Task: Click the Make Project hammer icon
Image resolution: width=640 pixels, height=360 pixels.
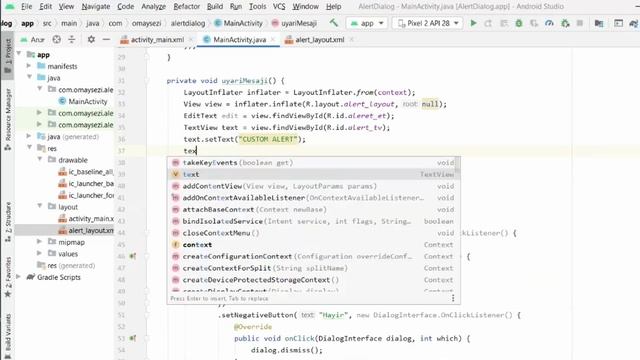Action: (x=334, y=23)
